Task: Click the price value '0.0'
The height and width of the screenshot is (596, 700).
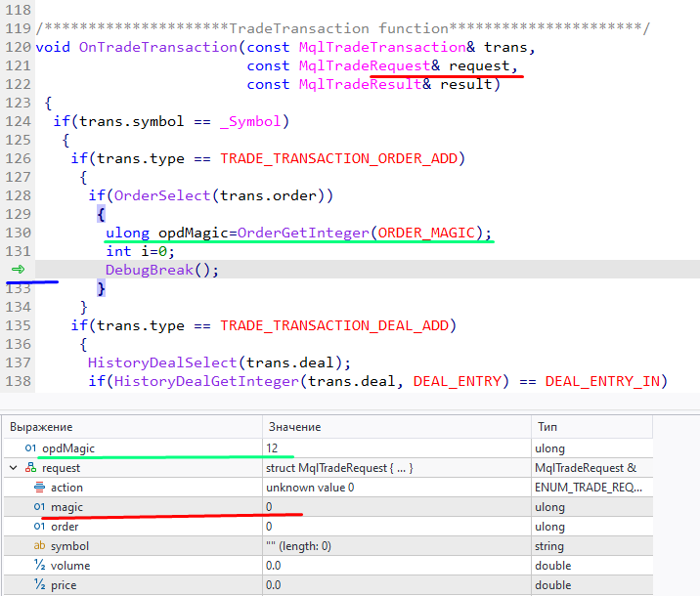Action: click(x=273, y=585)
